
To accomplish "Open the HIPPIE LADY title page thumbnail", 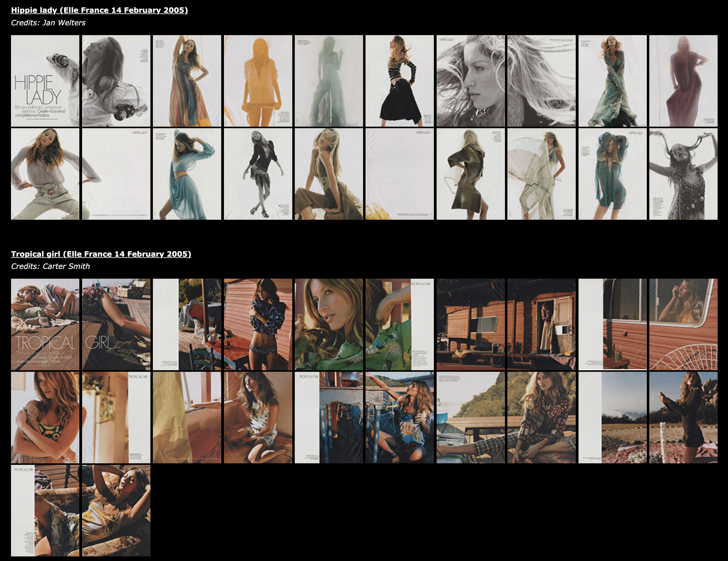I will pos(45,81).
